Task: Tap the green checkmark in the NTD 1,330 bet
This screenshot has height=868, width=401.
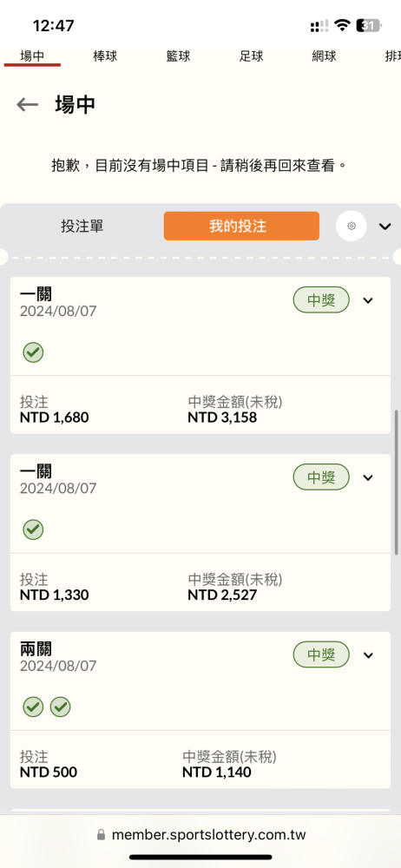Action: tap(33, 529)
